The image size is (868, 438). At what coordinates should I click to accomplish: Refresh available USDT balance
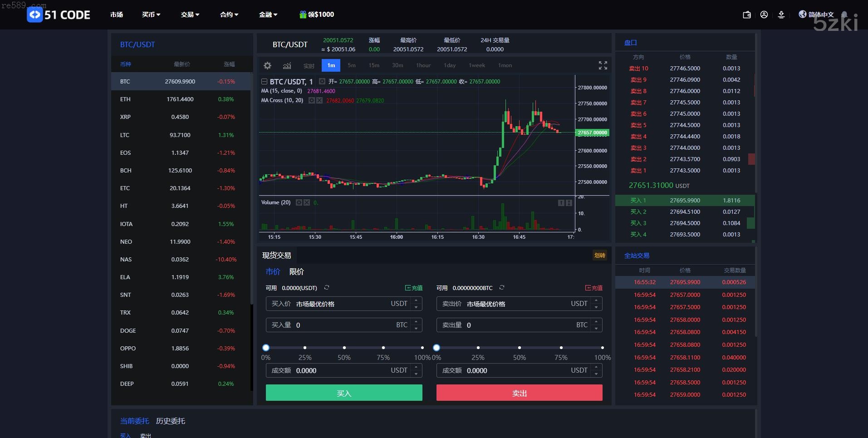(327, 288)
